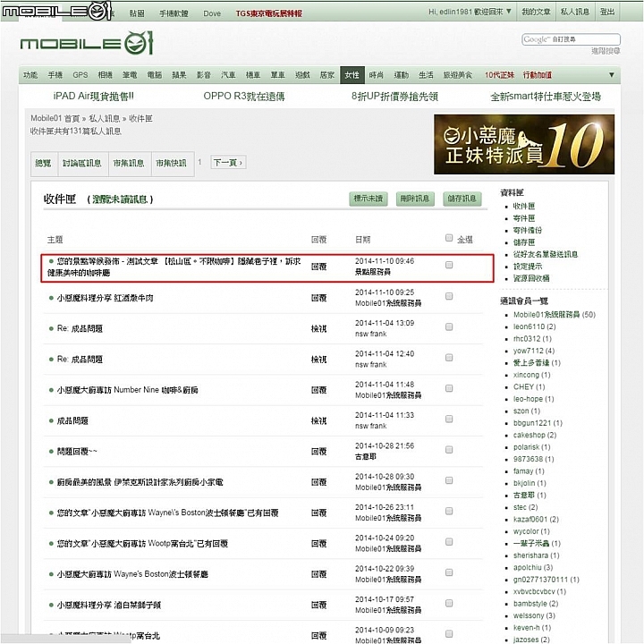Image resolution: width=644 pixels, height=644 pixels.
Task: Open the 8折UP折價券搶先領 link
Action: (x=394, y=96)
